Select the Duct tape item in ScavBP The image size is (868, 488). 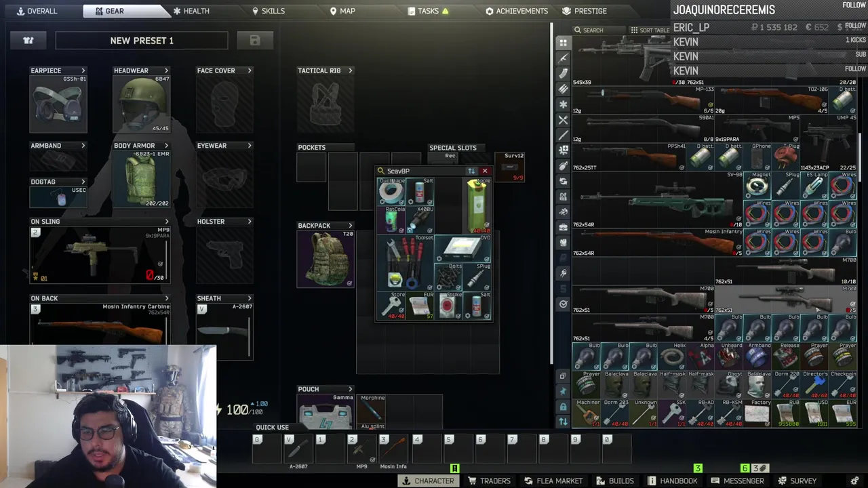[391, 192]
